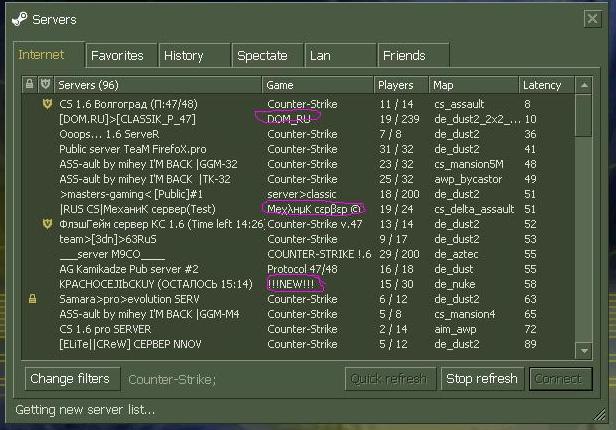Select КРАСНОСЕЛЬСКUY (ОСТАЛОСЬ 15:14) server
616x430 pixels.
299,284
